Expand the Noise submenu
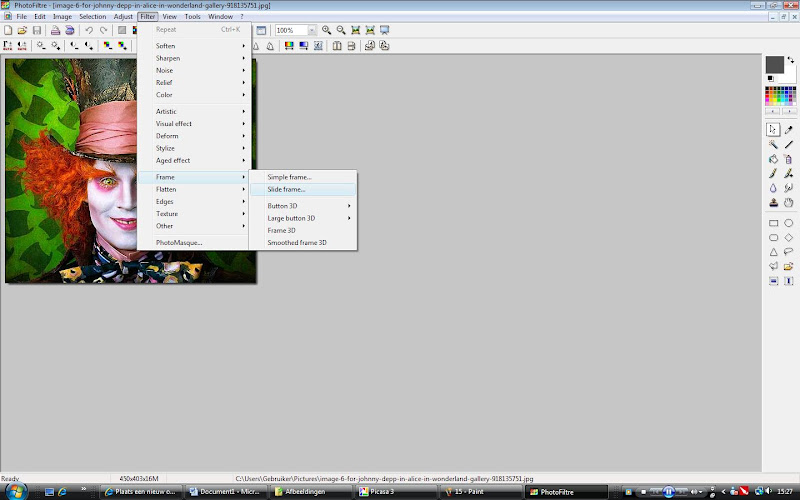The width and height of the screenshot is (800, 500). [194, 70]
